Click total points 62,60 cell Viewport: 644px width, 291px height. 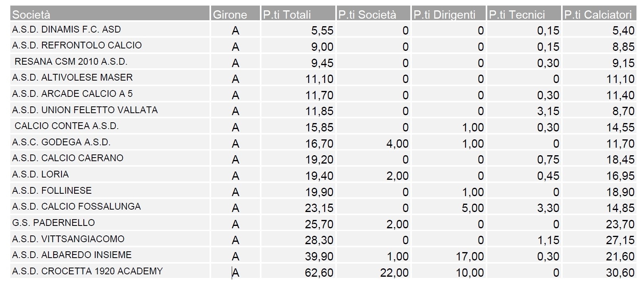click(x=319, y=273)
